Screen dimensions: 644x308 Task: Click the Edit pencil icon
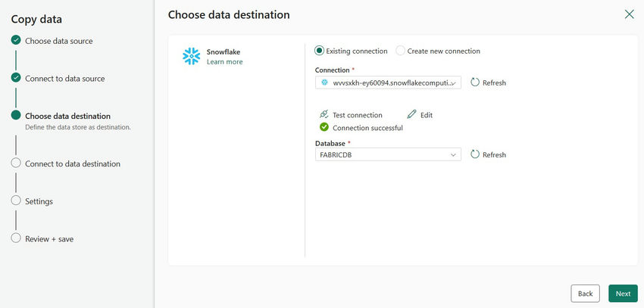pyautogui.click(x=411, y=114)
